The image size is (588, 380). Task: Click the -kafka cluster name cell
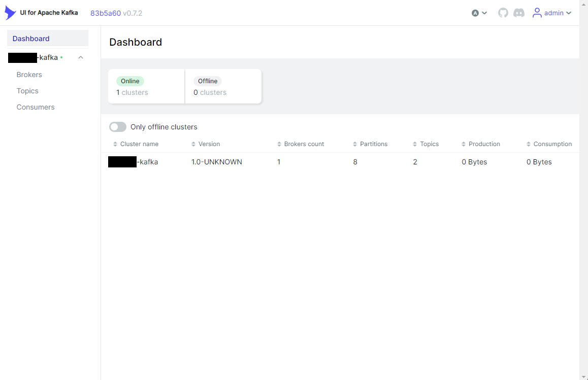click(x=133, y=162)
